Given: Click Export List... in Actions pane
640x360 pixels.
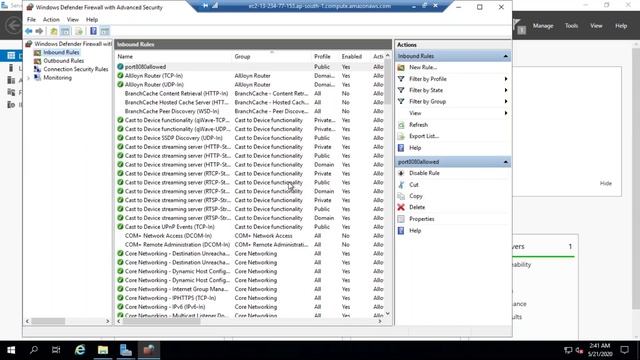Looking at the screenshot, I should point(424,136).
